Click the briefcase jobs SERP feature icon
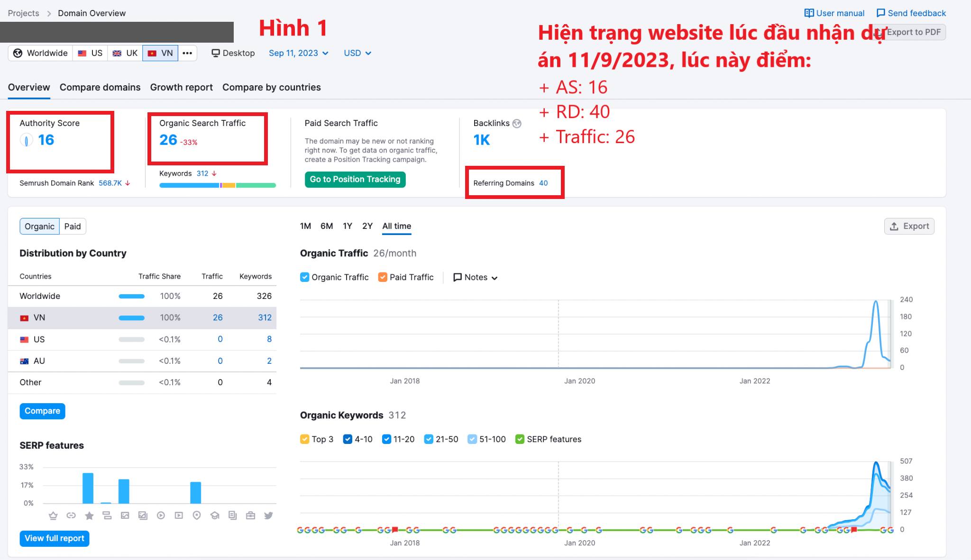The image size is (971, 560). (x=250, y=515)
